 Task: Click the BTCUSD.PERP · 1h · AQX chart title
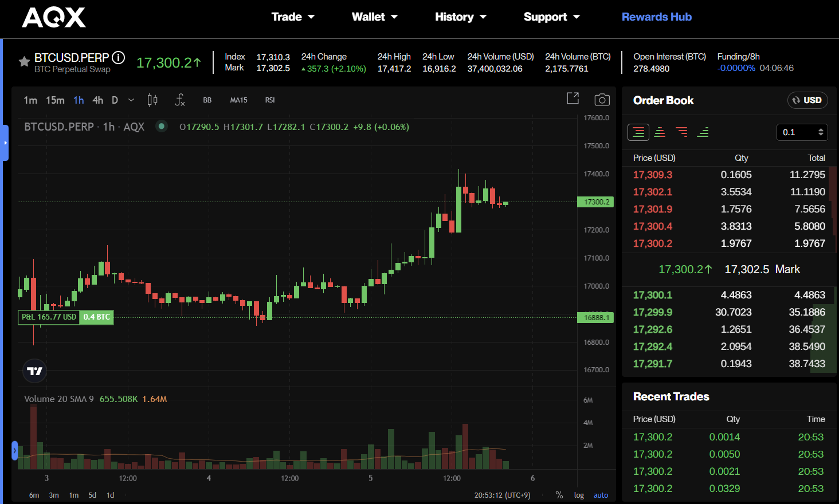[84, 127]
